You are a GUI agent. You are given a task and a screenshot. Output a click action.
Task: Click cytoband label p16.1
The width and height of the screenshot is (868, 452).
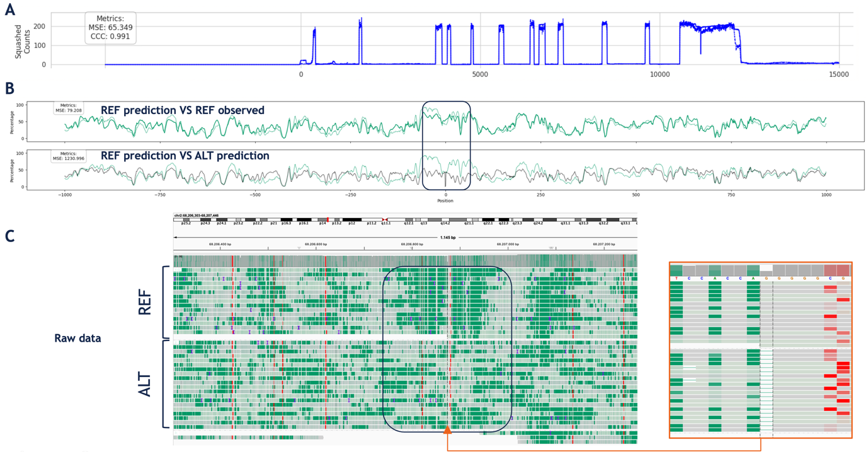click(304, 223)
